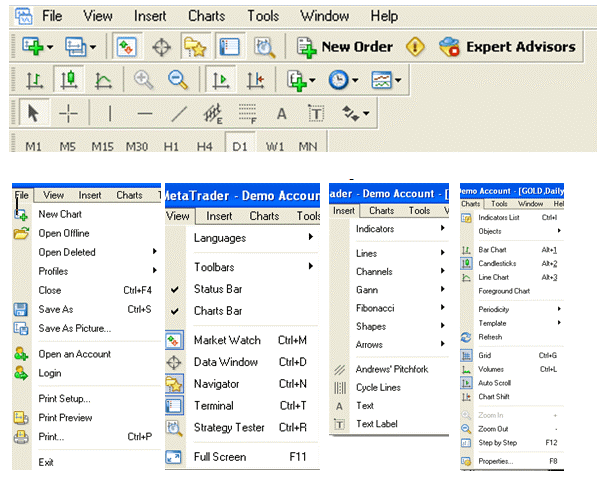This screenshot has width=608, height=496.
Task: Toggle the Navigator folder-star toolbar icon
Action: [x=195, y=47]
